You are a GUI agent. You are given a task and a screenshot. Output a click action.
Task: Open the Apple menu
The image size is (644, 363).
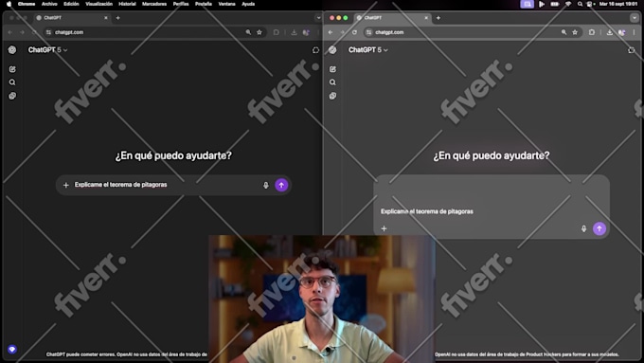click(9, 4)
